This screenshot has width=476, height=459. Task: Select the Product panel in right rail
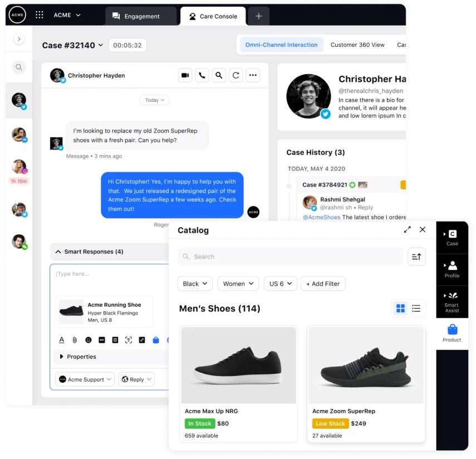[452, 334]
